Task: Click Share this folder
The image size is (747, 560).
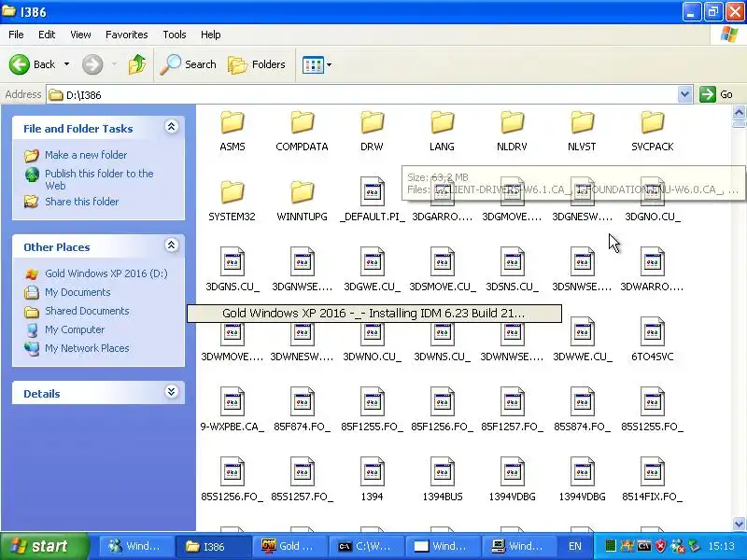Action: coord(81,202)
